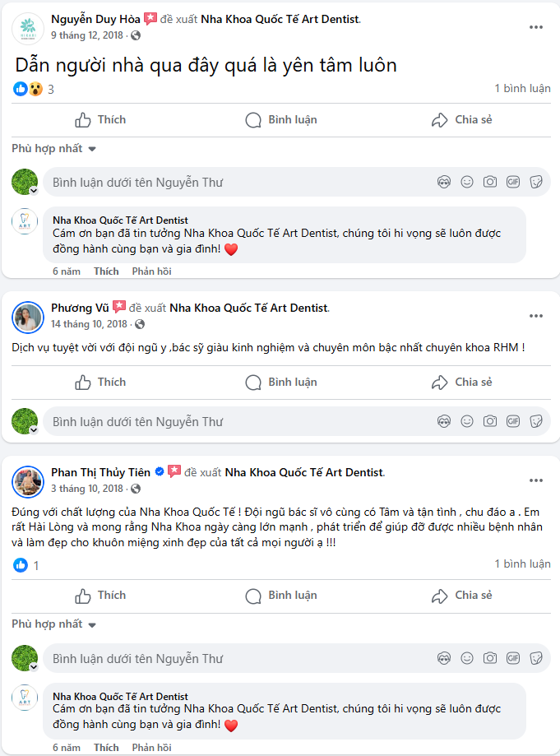Click Bình luận button on Thủy Tiên's post

(281, 596)
